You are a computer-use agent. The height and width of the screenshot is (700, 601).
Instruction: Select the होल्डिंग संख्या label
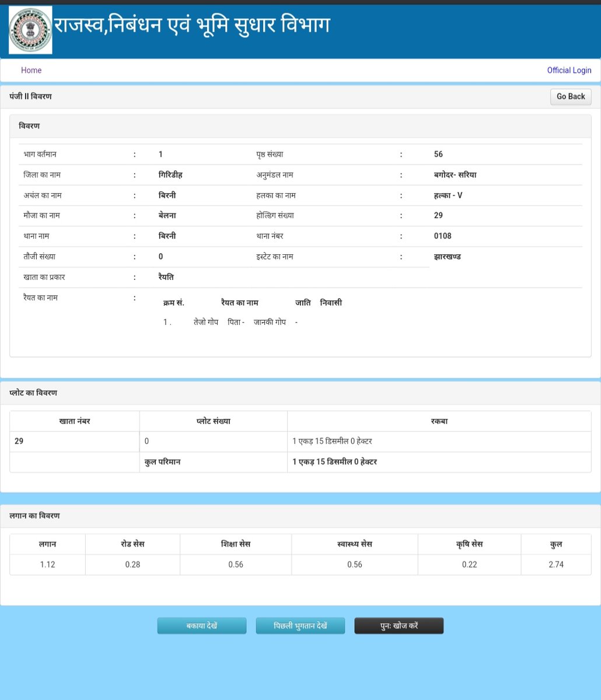coord(275,216)
